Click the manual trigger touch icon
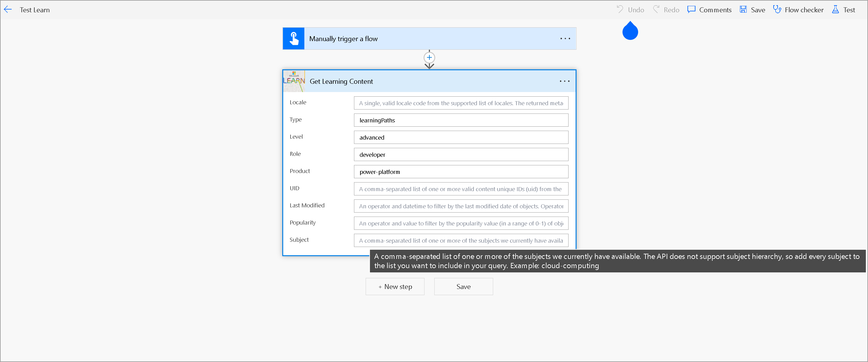868x362 pixels. pyautogui.click(x=294, y=38)
